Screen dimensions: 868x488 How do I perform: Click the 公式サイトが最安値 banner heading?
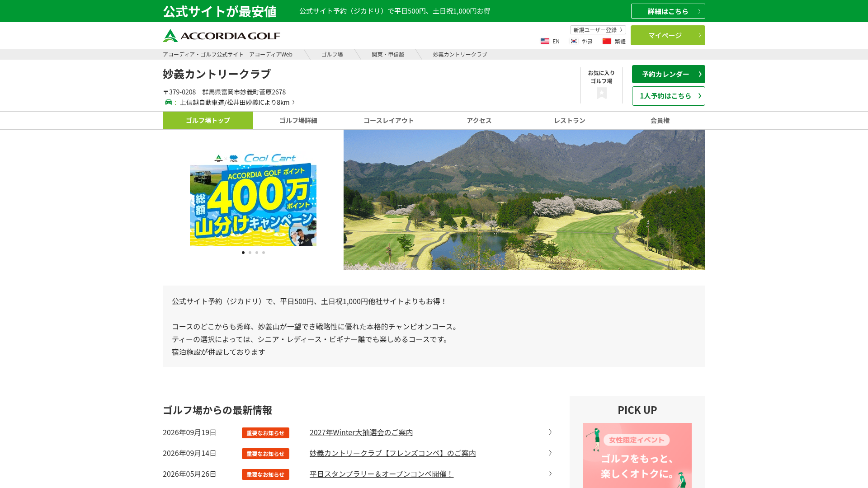pos(220,11)
